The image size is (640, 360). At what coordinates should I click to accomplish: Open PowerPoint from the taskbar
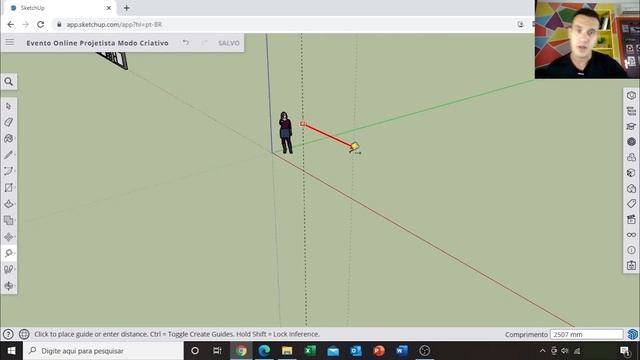click(379, 351)
